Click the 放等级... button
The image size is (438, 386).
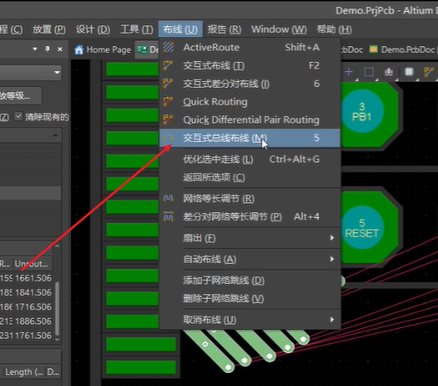[21, 96]
